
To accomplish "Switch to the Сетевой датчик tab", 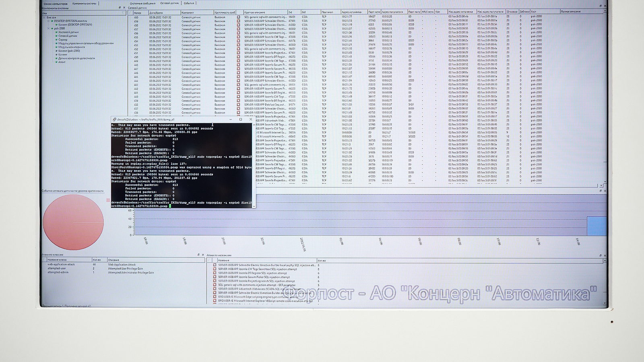I will click(x=169, y=3).
